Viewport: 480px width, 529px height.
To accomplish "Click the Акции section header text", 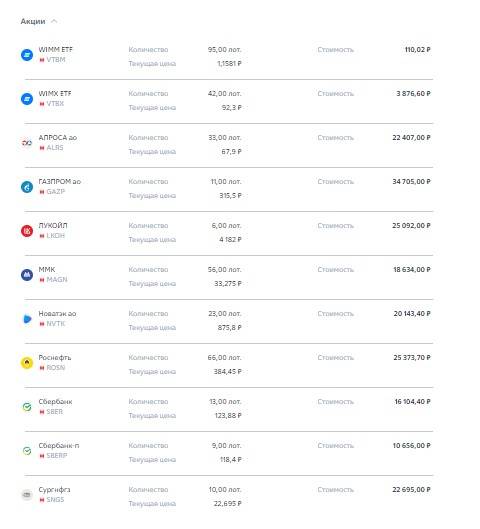I will [33, 21].
